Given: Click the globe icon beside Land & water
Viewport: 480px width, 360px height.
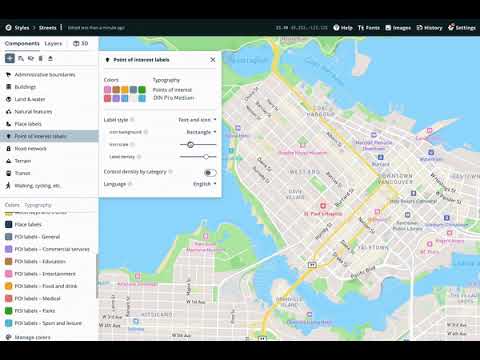Looking at the screenshot, I should [9, 99].
